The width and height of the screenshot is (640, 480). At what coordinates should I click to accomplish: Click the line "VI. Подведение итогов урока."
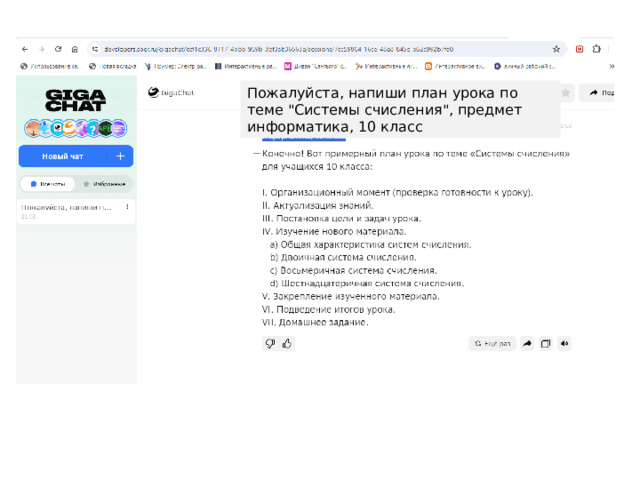(329, 309)
